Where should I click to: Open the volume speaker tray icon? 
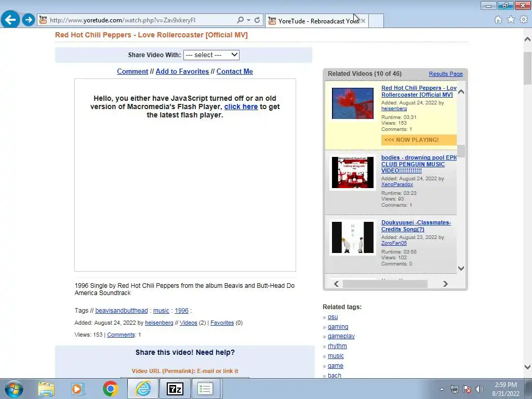tap(480, 389)
